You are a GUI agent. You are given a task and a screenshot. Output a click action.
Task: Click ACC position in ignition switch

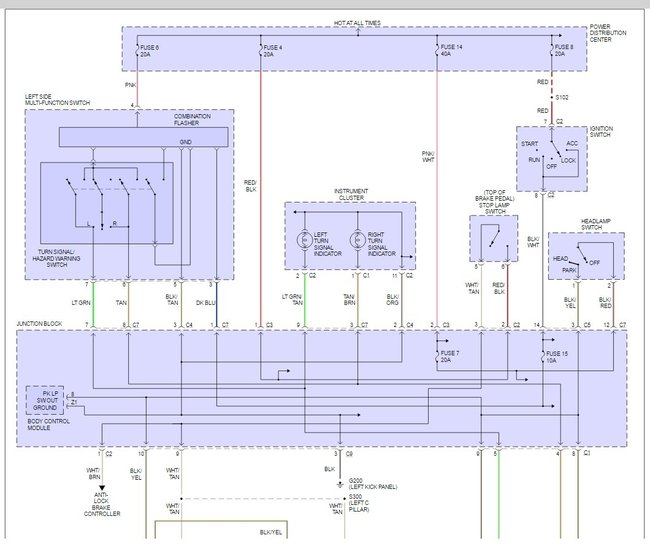coord(572,143)
